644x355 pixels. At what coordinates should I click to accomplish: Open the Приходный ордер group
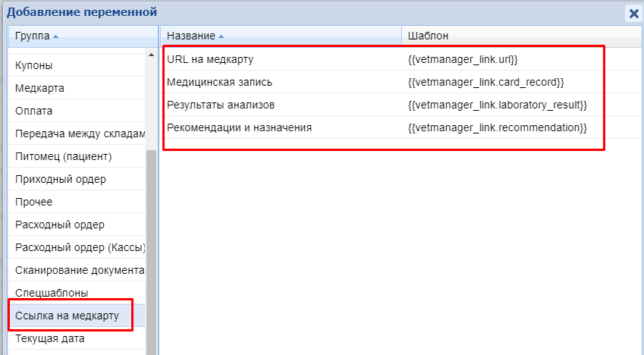click(61, 179)
